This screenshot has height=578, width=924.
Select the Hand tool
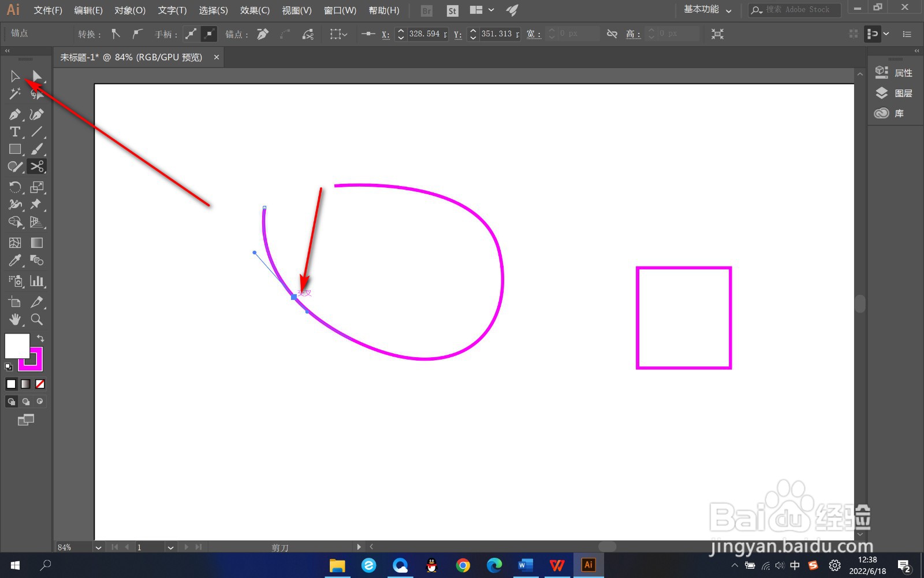(x=15, y=320)
